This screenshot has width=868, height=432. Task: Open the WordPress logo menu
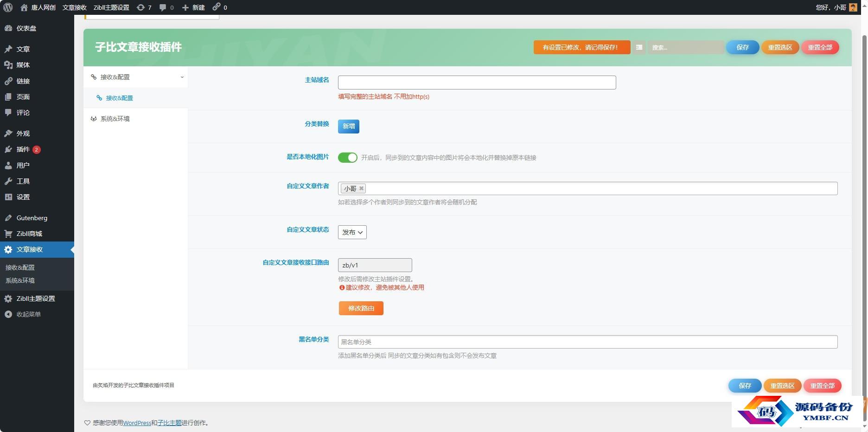coord(8,7)
